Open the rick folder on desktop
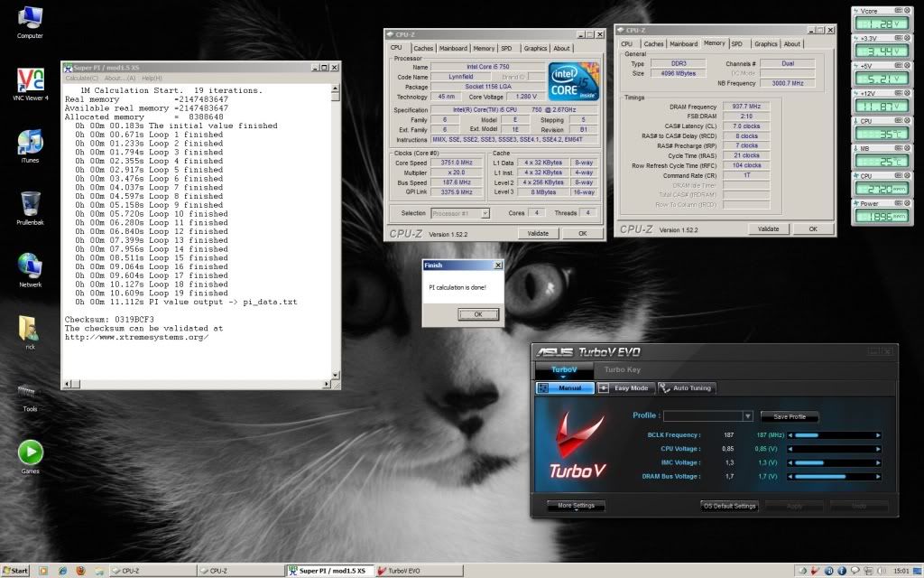924x578 pixels. click(x=30, y=328)
